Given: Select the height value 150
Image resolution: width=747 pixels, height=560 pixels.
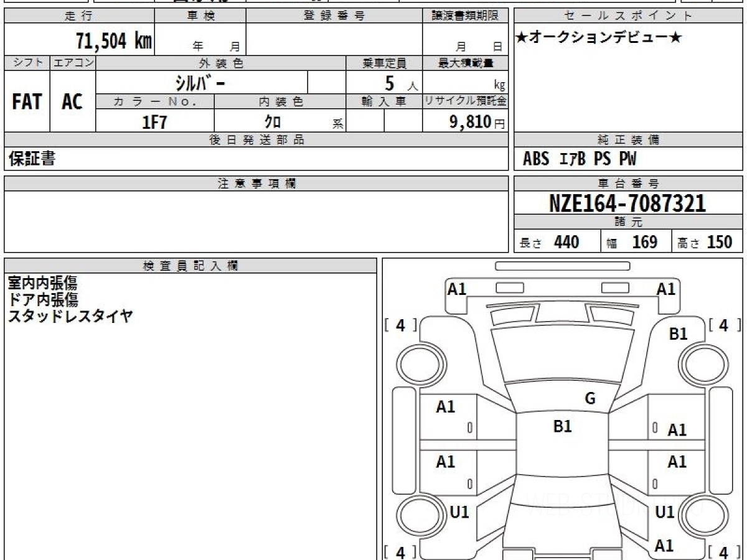Looking at the screenshot, I should click(x=720, y=242).
